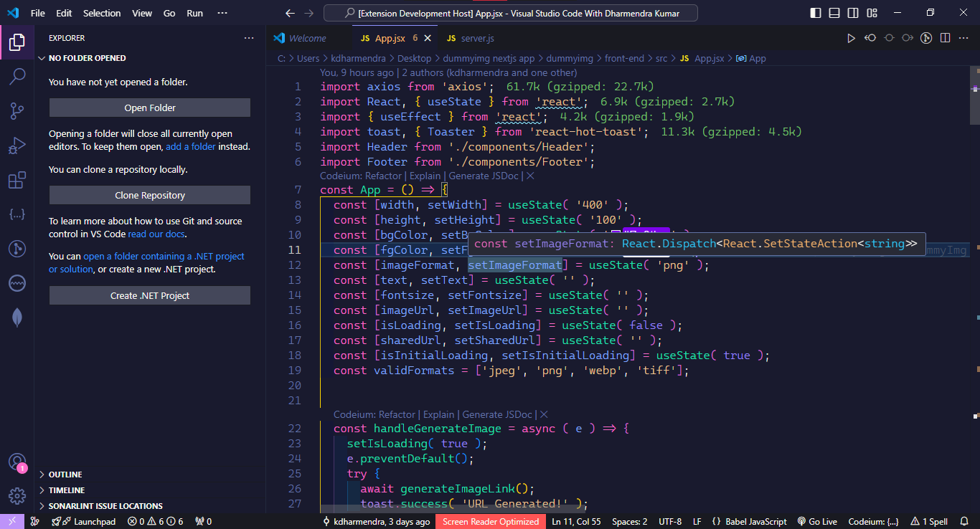Click the 'read our docs' link
Viewport: 980px width, 529px height.
(x=158, y=234)
